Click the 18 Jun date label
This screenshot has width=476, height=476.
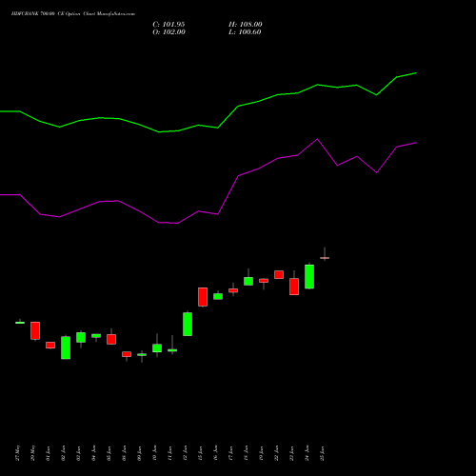pos(247,453)
